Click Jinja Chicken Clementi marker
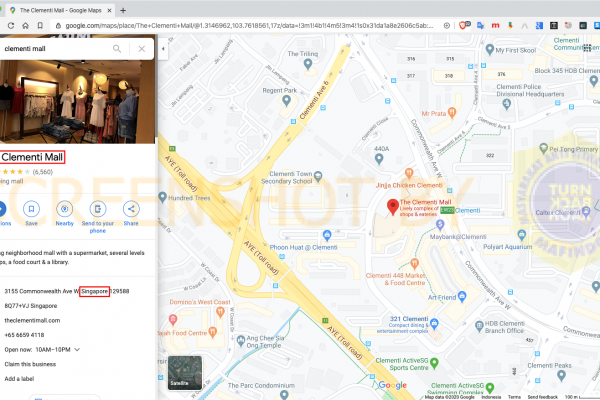Viewport: 600px width, 400px height. (409, 173)
